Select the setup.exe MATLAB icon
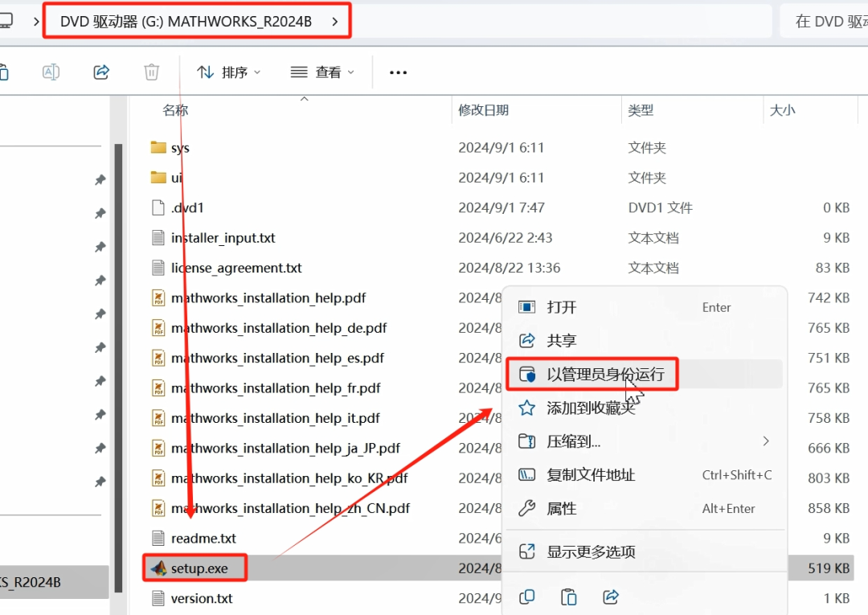Viewport: 868px width, 615px height. click(159, 568)
